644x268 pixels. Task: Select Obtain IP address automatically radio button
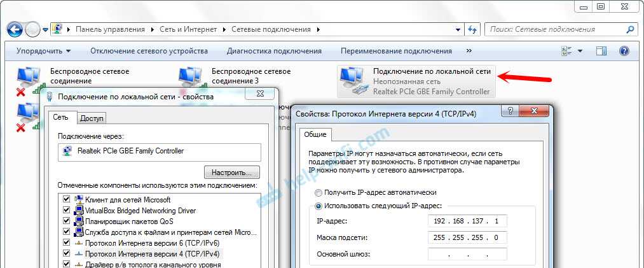pyautogui.click(x=318, y=192)
